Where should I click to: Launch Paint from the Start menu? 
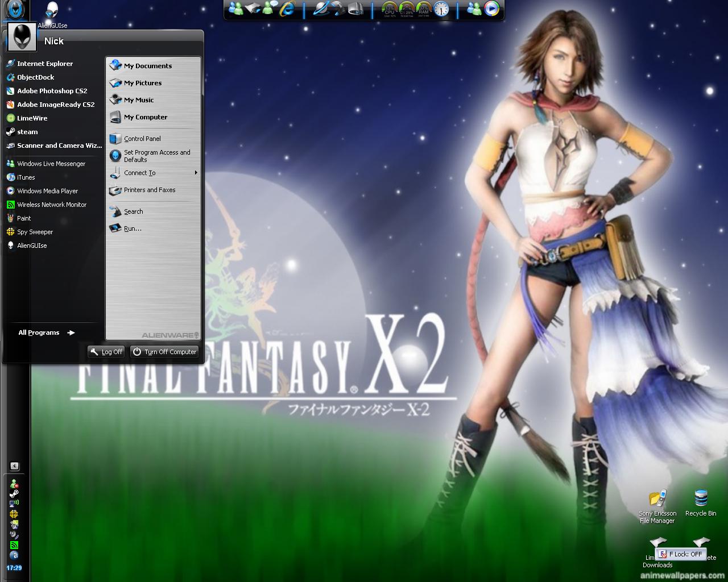[53, 218]
